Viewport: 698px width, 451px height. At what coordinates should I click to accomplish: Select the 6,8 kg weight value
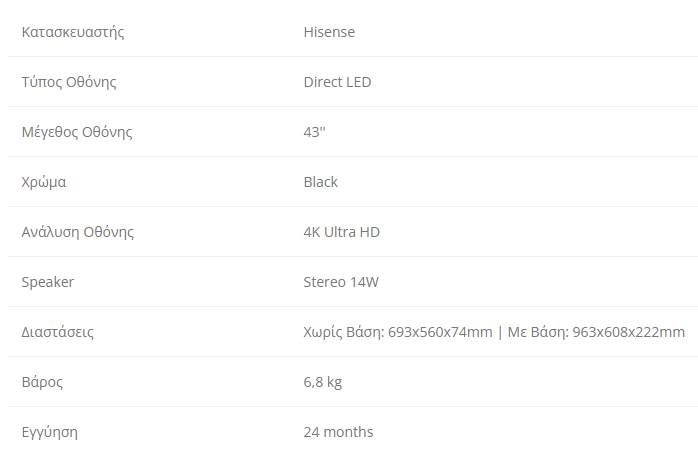click(x=323, y=382)
